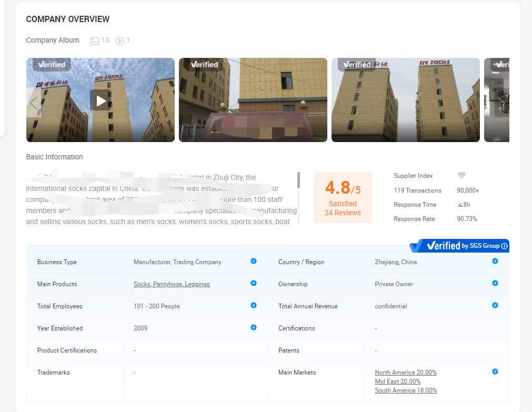
Task: Click verified checkmark next to Business Type
Action: point(254,261)
